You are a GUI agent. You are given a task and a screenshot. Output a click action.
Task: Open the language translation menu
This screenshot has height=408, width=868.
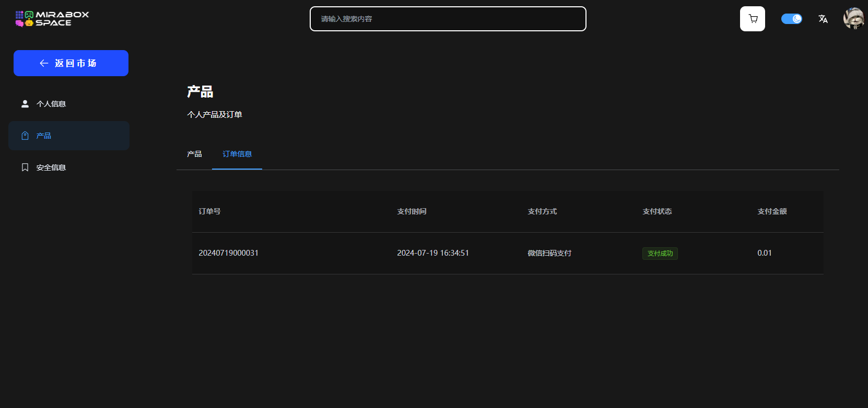(x=823, y=19)
